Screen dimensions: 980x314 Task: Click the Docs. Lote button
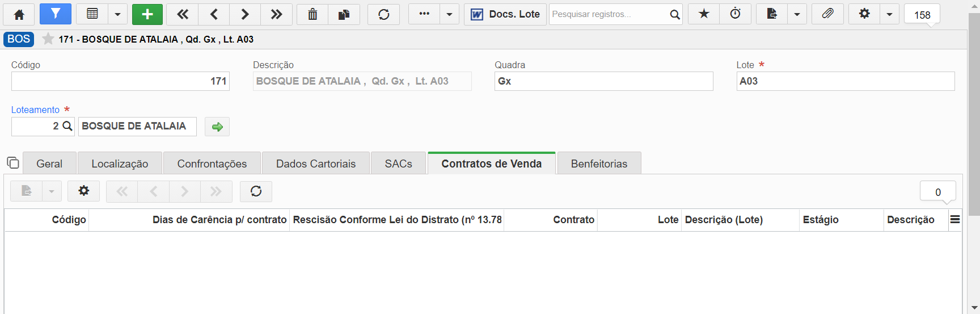(505, 14)
